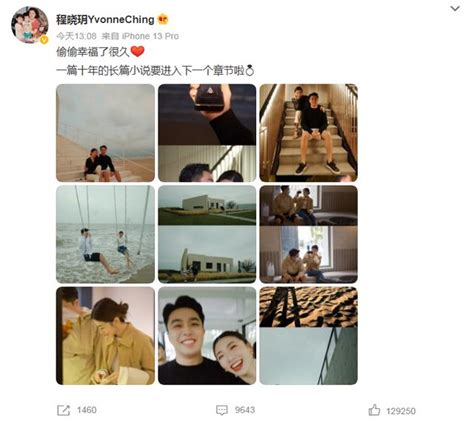Open 程晓玥YvonneChing profile name link
The height and width of the screenshot is (421, 474).
point(105,20)
